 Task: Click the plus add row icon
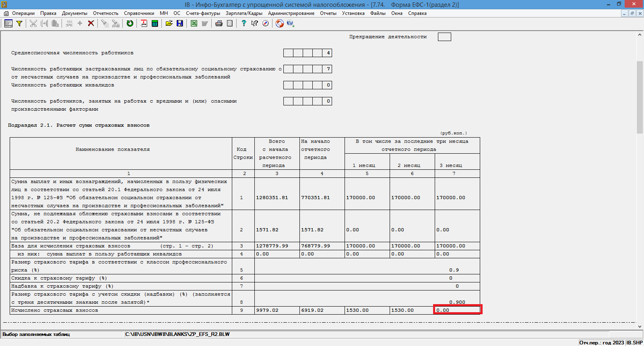pyautogui.click(x=80, y=23)
